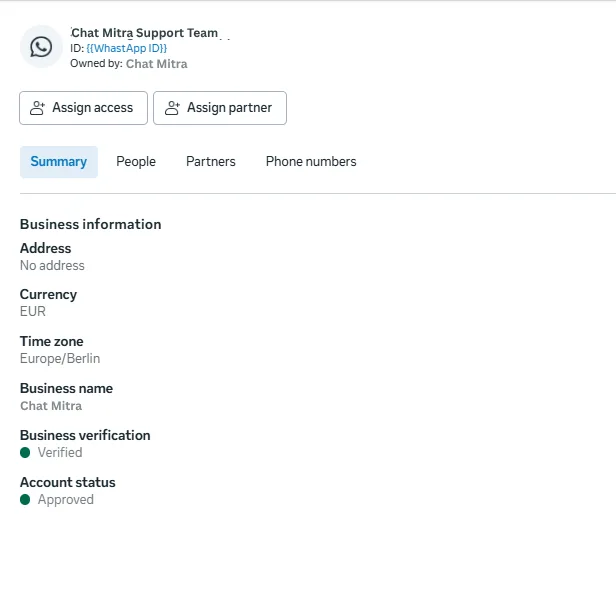616x598 pixels.
Task: Click the green Verified status dot
Action: point(25,453)
